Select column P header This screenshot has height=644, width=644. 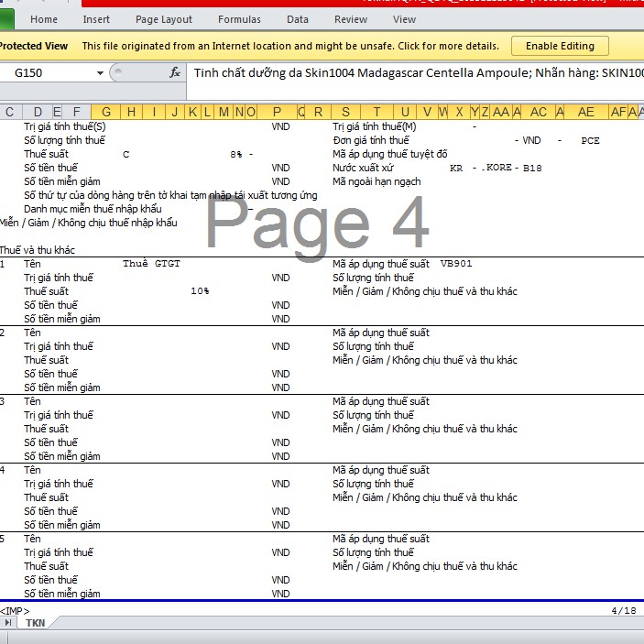click(x=278, y=112)
